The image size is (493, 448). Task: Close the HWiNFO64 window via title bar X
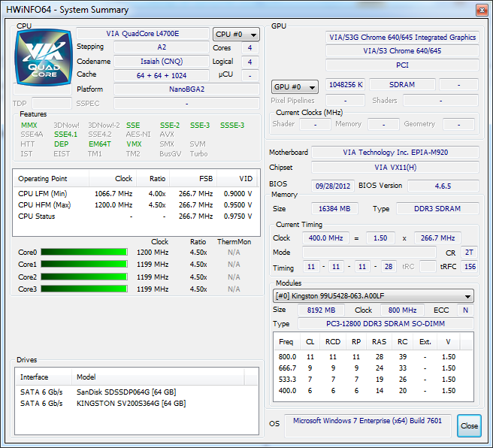pos(482,10)
